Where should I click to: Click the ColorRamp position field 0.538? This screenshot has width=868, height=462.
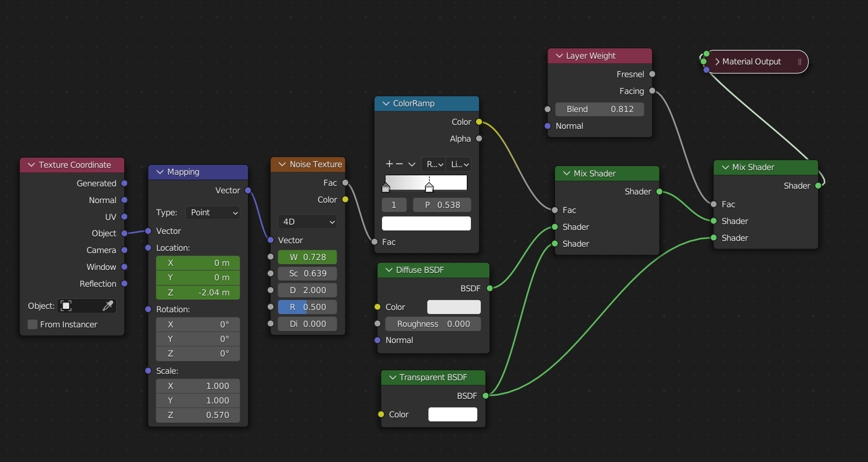(x=442, y=205)
